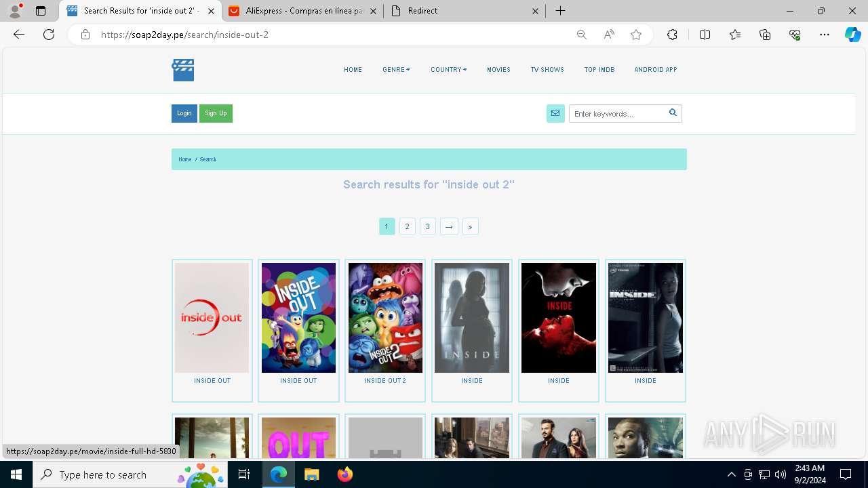Viewport: 868px width, 488px height.
Task: Show hidden system tray icons
Action: [731, 474]
